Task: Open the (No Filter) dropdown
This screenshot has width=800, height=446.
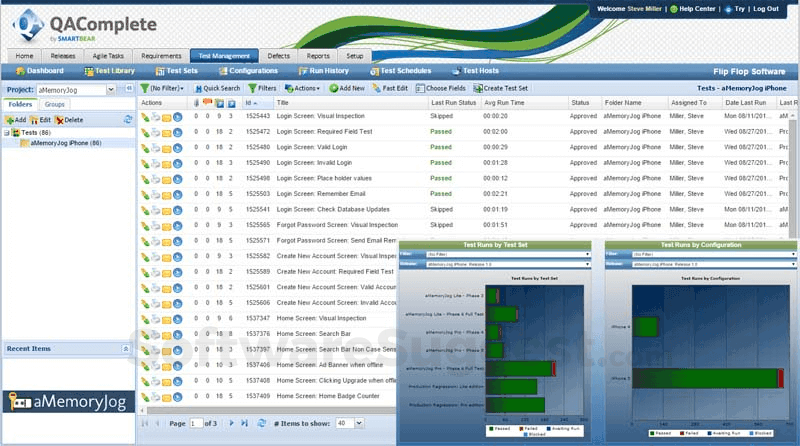Action: pos(162,88)
